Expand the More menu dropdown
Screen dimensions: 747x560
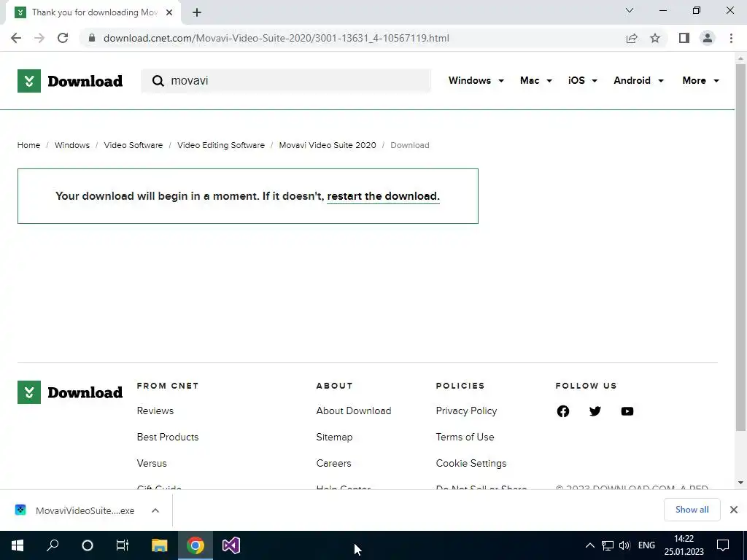[700, 80]
